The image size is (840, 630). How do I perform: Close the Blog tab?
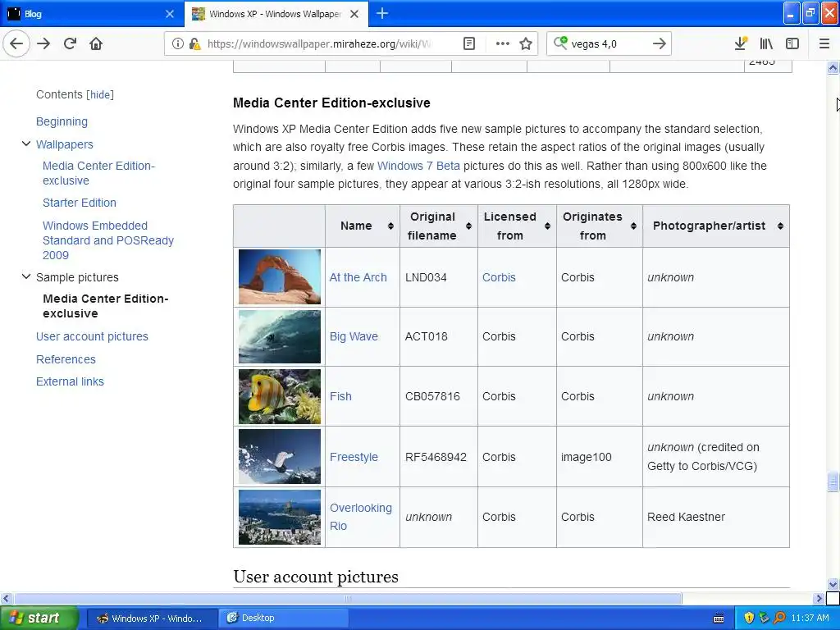click(x=170, y=14)
